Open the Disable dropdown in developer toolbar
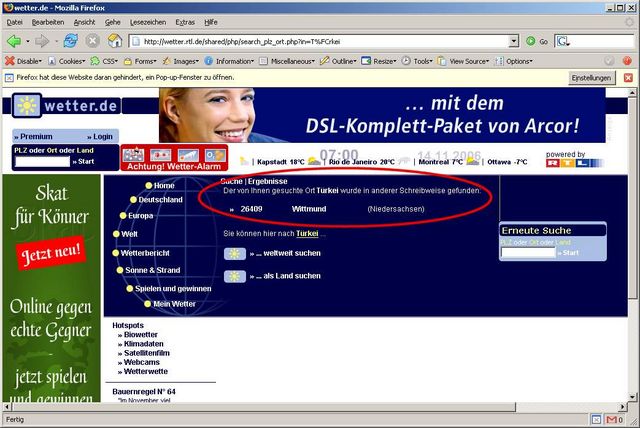 pyautogui.click(x=24, y=60)
